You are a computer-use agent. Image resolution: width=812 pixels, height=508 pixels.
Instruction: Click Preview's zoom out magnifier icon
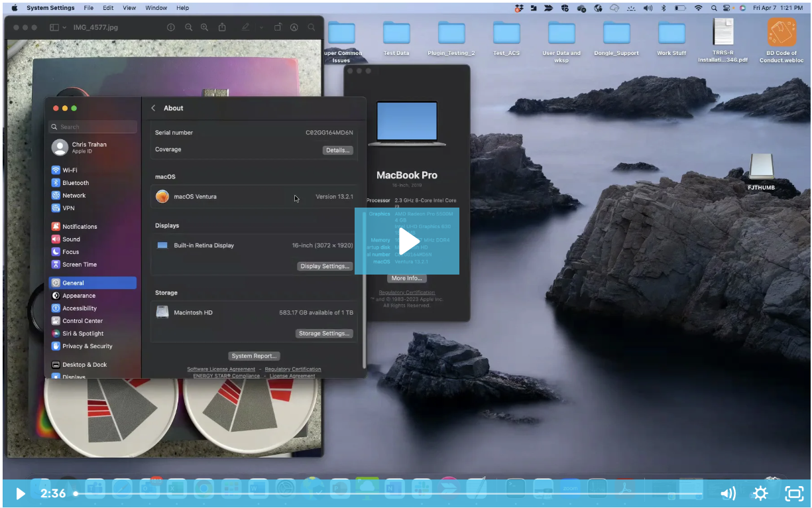click(188, 27)
